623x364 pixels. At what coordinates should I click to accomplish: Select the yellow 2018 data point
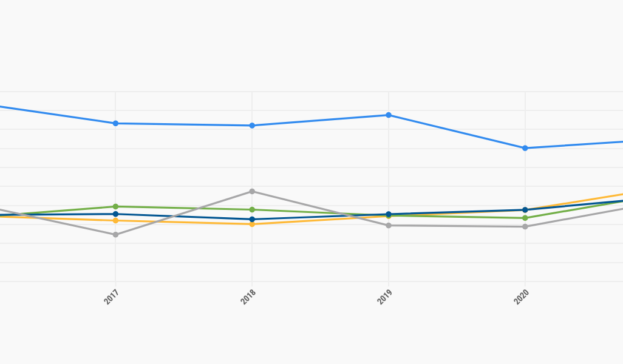[x=252, y=224]
